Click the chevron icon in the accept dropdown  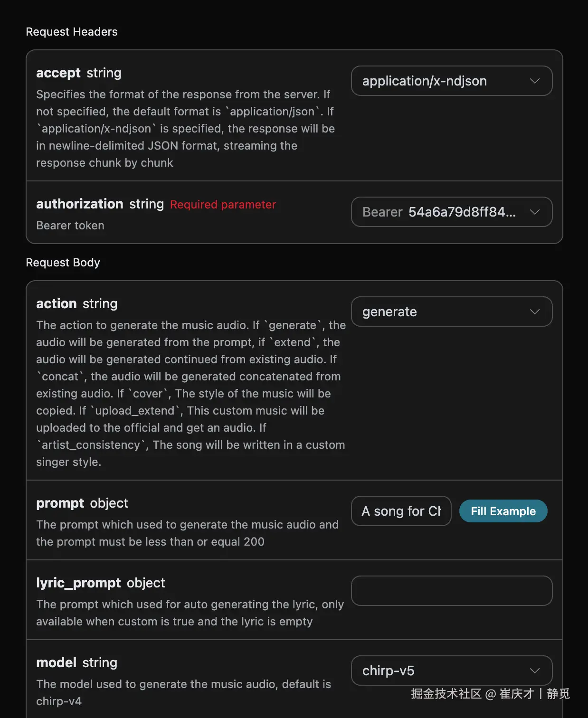[535, 81]
